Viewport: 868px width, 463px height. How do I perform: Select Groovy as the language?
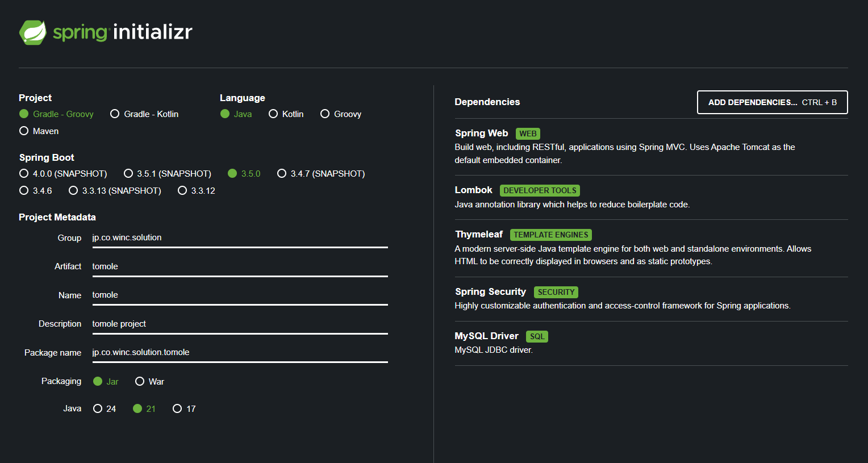click(x=325, y=114)
